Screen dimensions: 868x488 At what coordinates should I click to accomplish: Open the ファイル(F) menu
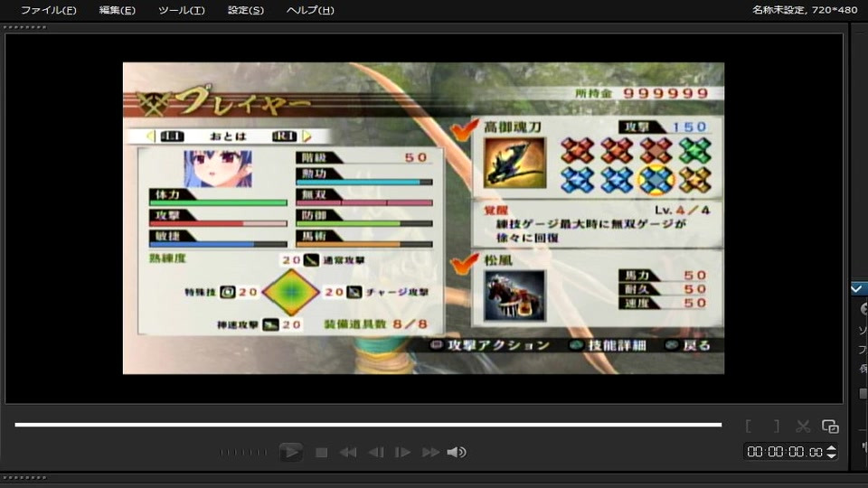point(49,10)
